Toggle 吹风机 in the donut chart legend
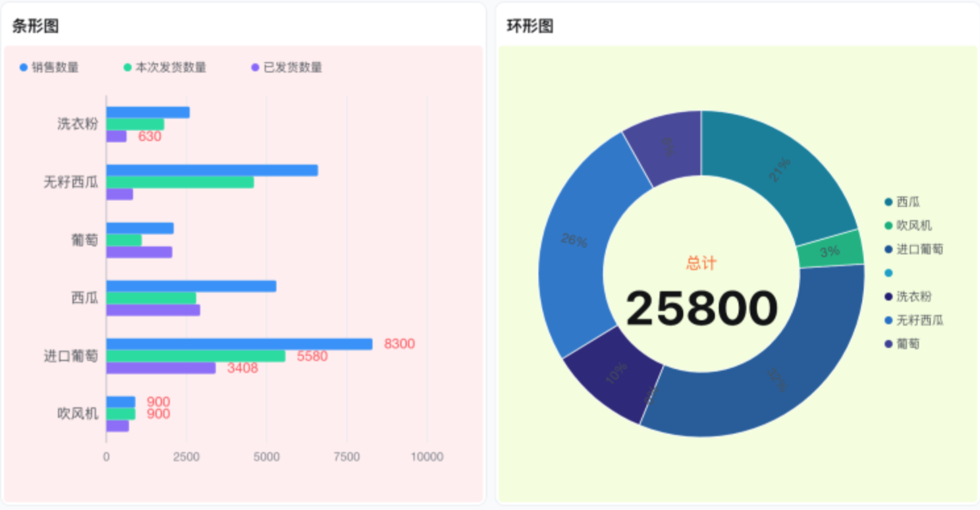This screenshot has height=510, width=980. (x=908, y=225)
